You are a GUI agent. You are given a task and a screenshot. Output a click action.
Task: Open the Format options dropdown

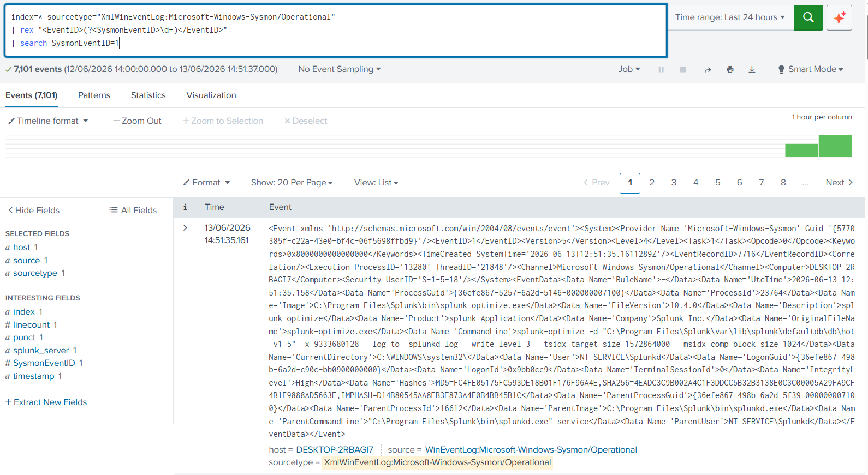pyautogui.click(x=206, y=183)
